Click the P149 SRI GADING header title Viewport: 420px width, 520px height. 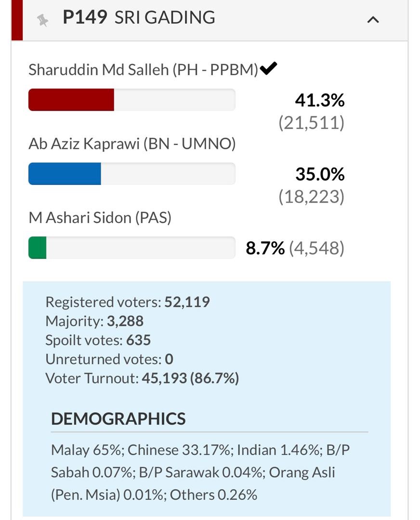[x=139, y=18]
